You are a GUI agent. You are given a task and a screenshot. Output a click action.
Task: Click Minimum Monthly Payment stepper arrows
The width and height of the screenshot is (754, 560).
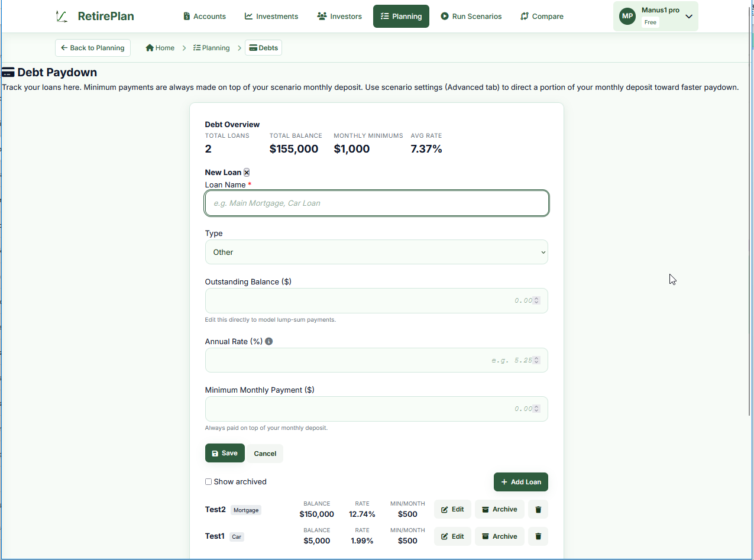point(536,409)
